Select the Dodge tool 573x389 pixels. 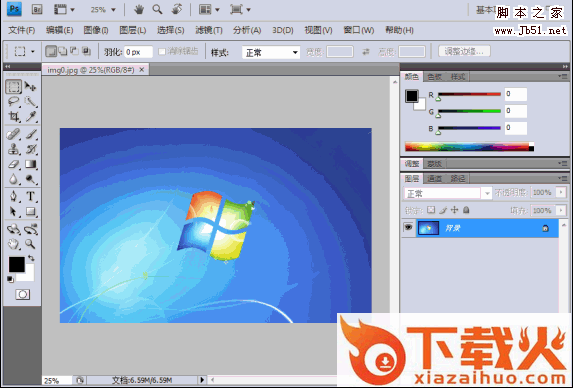(x=30, y=179)
